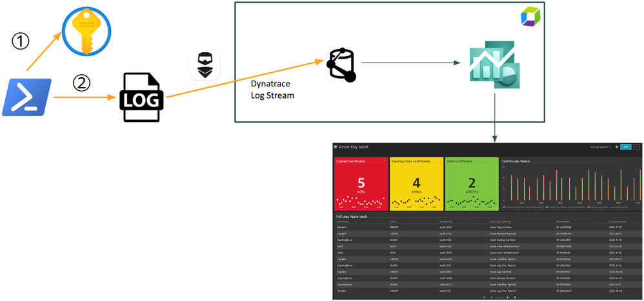The image size is (644, 301).
Task: Click the orange legend entry under Certificates Status
Action: click(x=608, y=207)
